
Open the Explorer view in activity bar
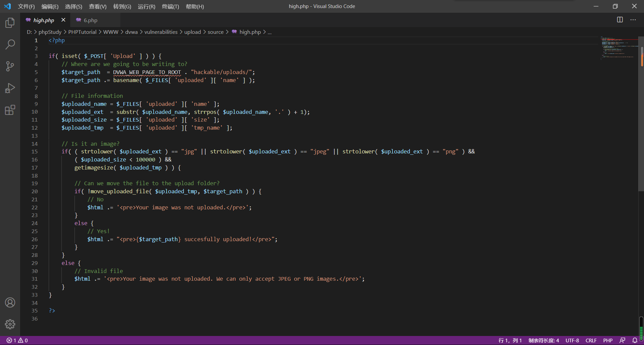[10, 23]
